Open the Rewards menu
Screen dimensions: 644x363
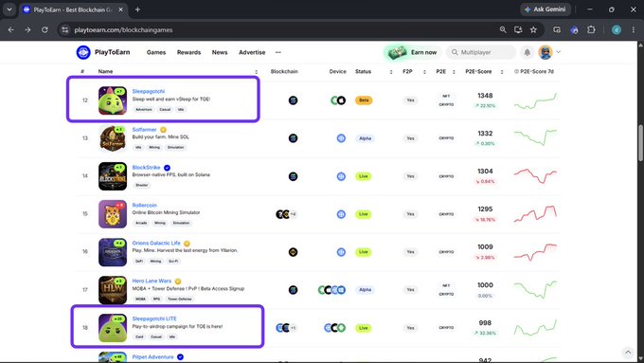pyautogui.click(x=188, y=52)
